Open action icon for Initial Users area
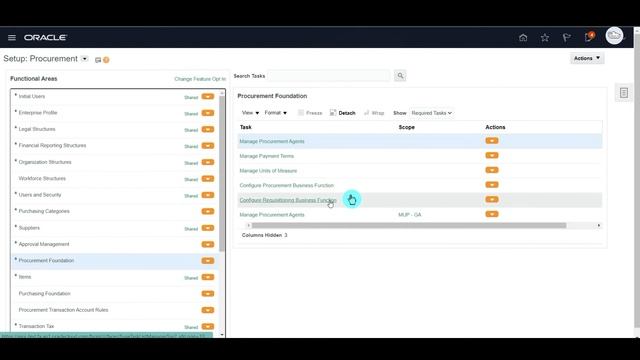640x360 pixels. tap(208, 97)
